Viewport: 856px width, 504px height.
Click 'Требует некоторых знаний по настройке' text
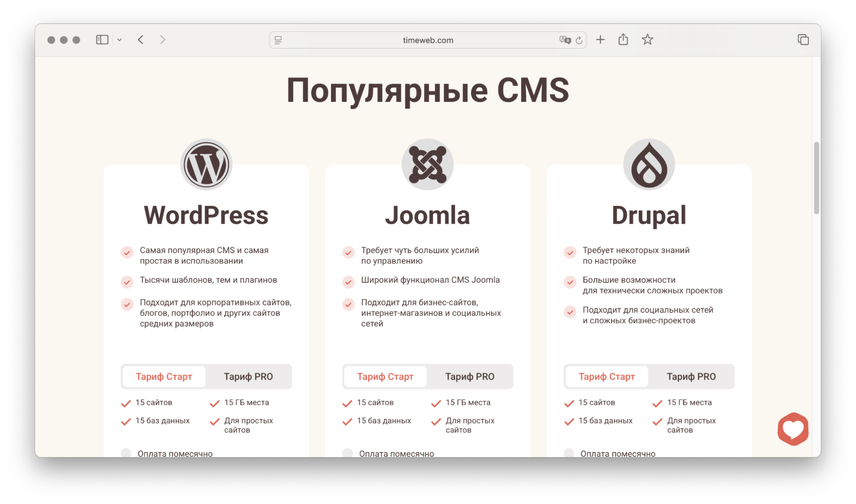tap(636, 255)
